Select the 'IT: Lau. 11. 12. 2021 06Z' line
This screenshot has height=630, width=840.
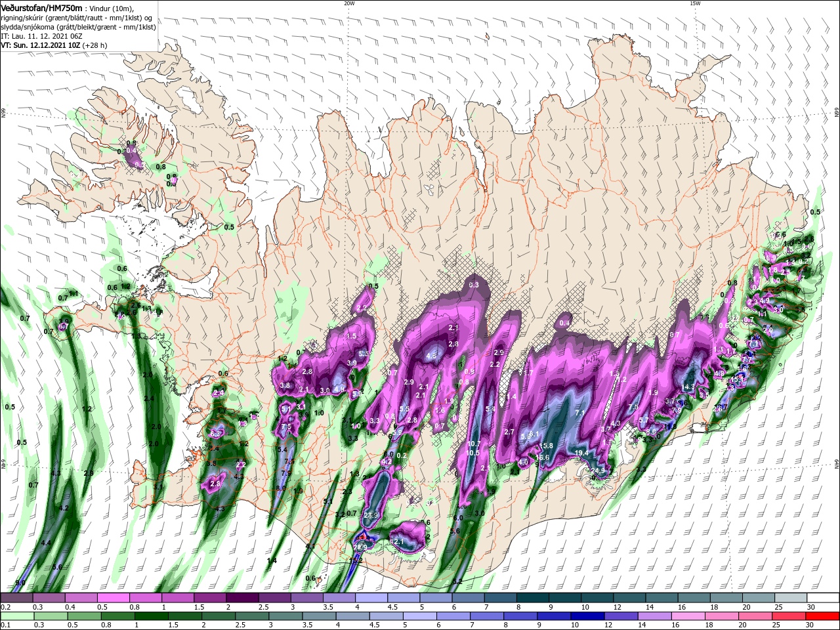41,35
